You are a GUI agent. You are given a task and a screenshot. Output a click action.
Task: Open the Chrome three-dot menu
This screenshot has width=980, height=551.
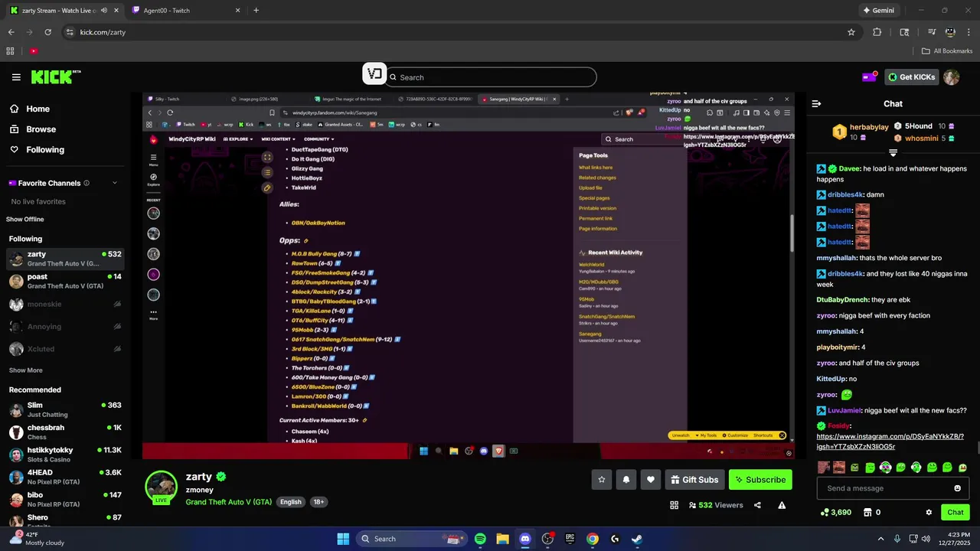[x=969, y=32]
